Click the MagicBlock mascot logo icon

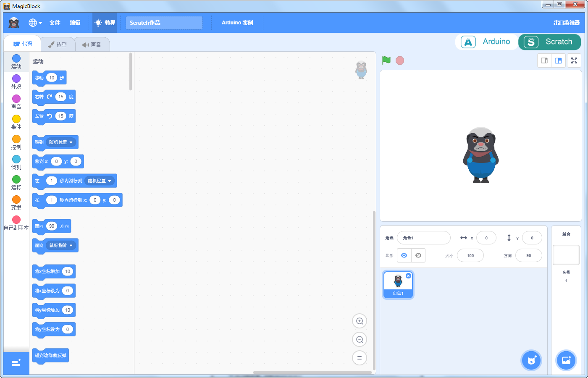[14, 23]
